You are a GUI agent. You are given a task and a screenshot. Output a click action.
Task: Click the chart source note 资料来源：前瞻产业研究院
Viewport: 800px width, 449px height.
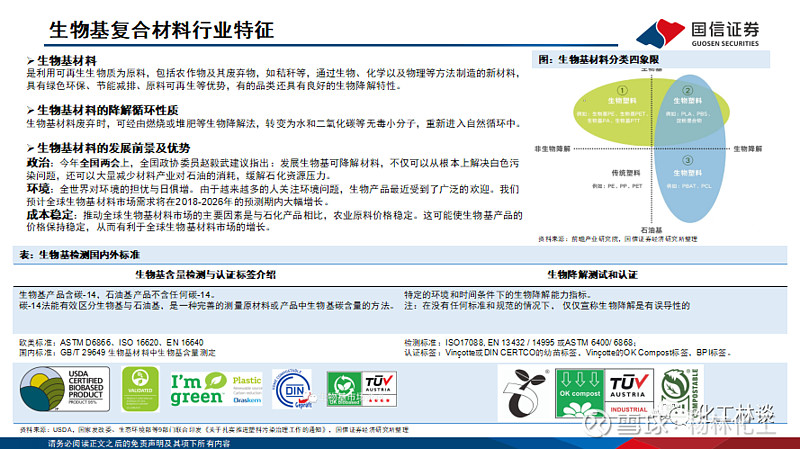click(x=617, y=239)
